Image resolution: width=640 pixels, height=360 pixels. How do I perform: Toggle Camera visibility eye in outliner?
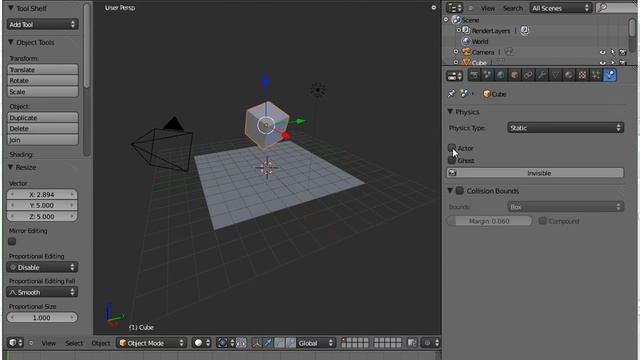coord(602,52)
